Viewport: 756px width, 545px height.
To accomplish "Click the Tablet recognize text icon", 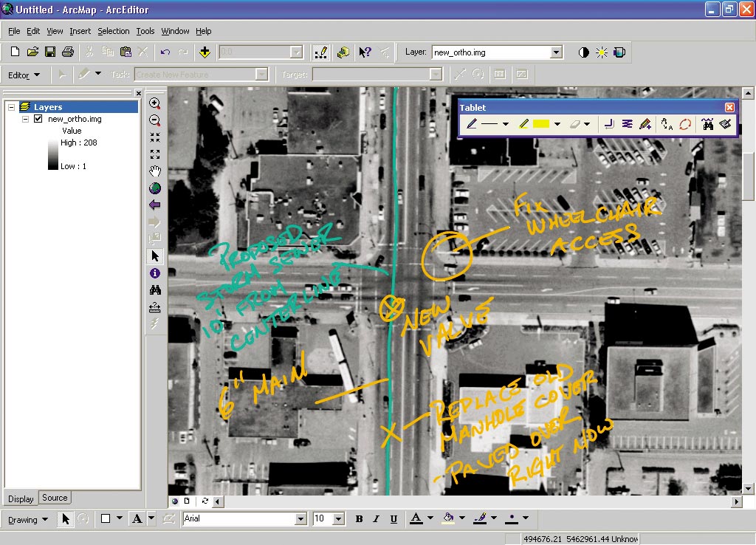I will coord(667,124).
